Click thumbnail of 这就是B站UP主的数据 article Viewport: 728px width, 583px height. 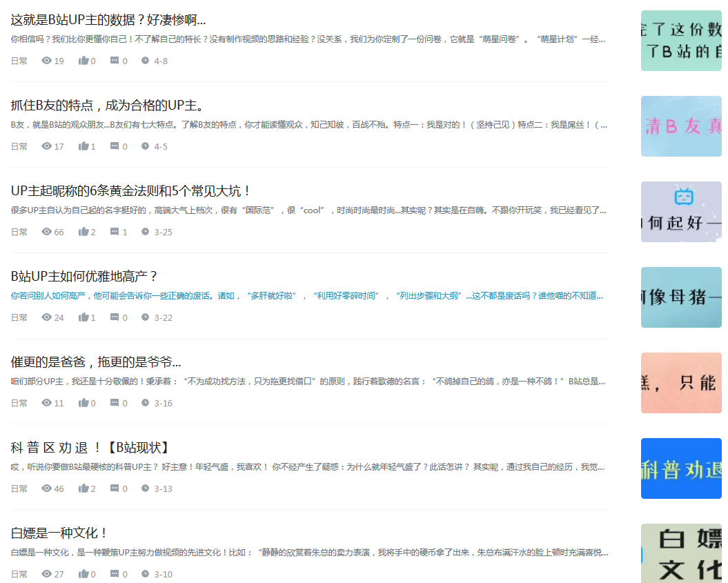tap(681, 41)
